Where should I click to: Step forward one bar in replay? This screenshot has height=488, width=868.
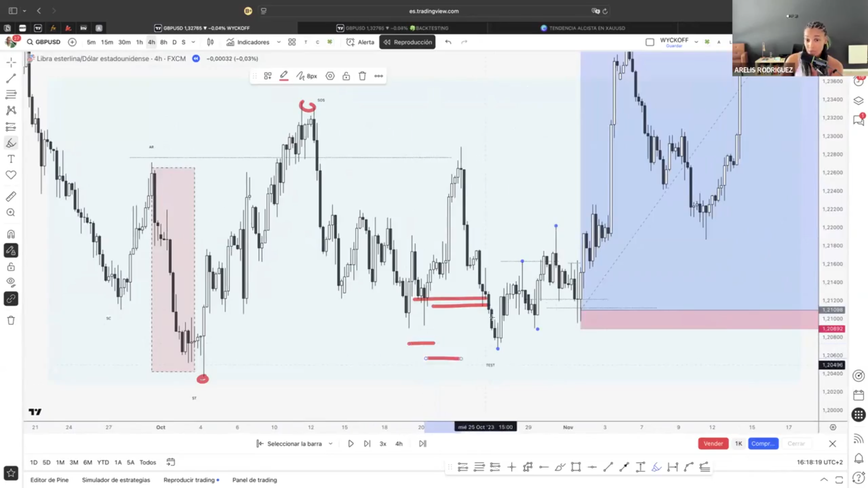pos(367,444)
